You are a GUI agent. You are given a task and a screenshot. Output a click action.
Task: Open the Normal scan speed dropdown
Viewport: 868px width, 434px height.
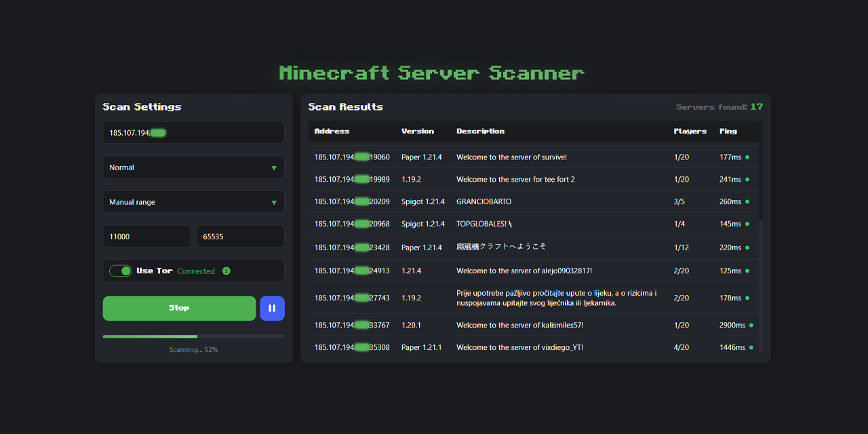click(193, 167)
